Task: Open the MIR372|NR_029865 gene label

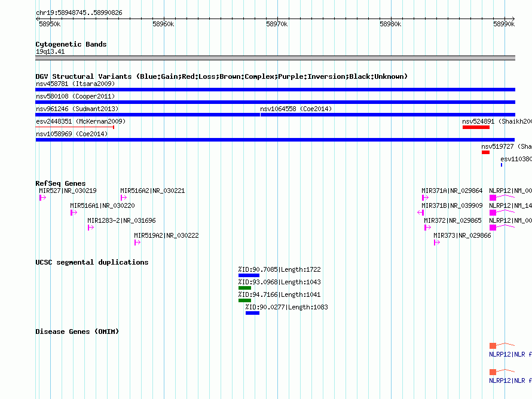Action: coord(452,220)
